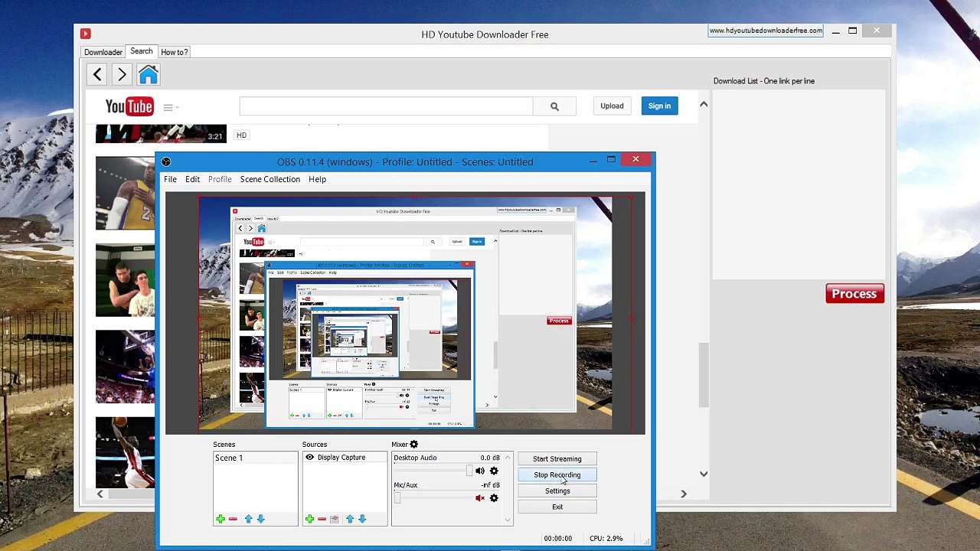The width and height of the screenshot is (980, 551).
Task: Open the hdyoutubedownloaderfree.com link
Action: 766,31
